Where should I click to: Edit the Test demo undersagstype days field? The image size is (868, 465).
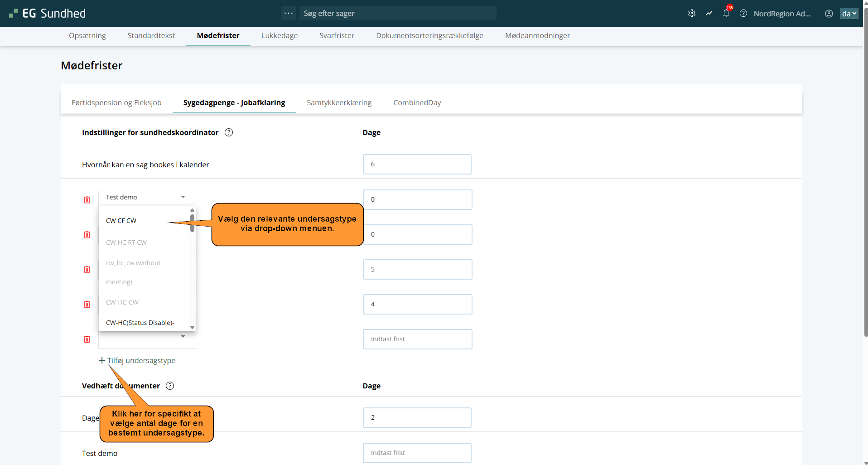click(417, 199)
